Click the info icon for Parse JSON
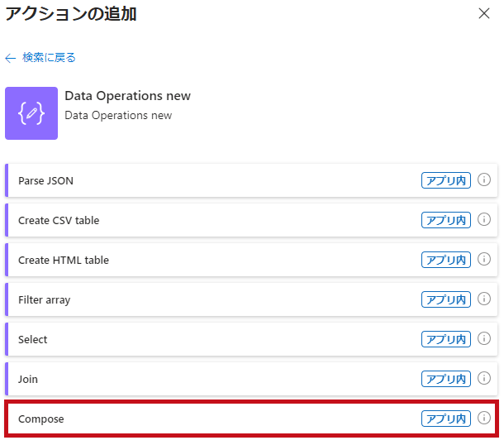Screen dimensions: 504x445 483,179
